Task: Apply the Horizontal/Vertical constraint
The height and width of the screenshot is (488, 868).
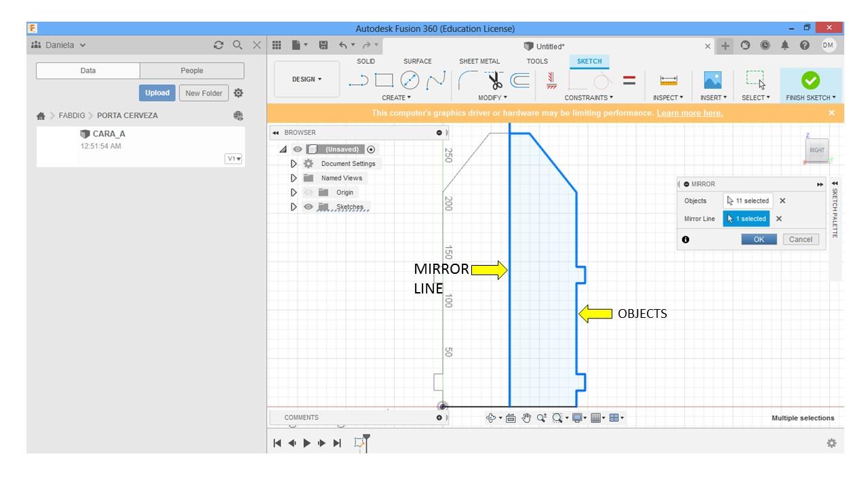Action: tap(551, 81)
